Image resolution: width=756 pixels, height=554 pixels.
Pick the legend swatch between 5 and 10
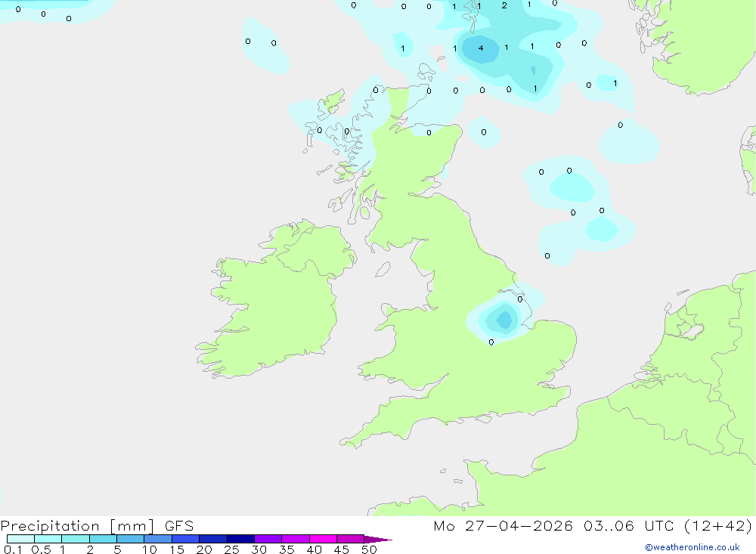pyautogui.click(x=131, y=539)
